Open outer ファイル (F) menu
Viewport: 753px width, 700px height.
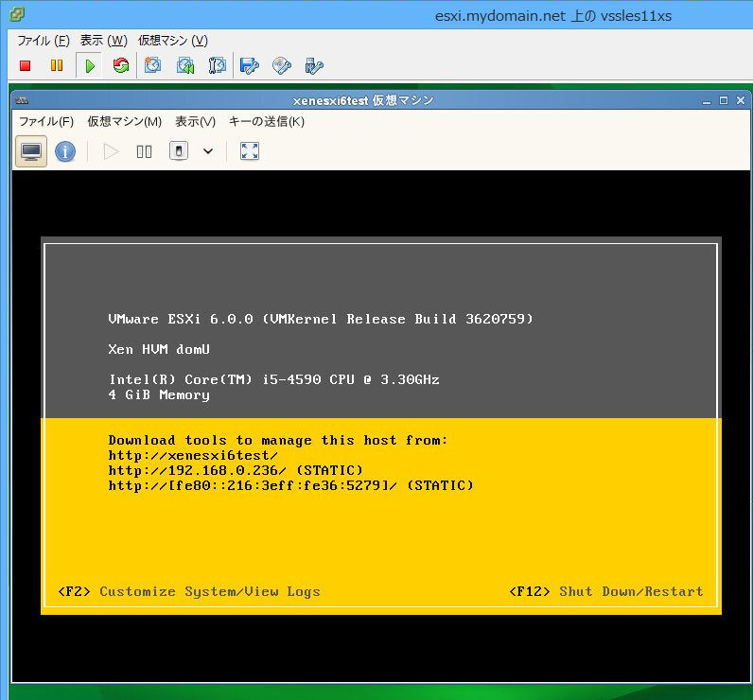(x=44, y=41)
